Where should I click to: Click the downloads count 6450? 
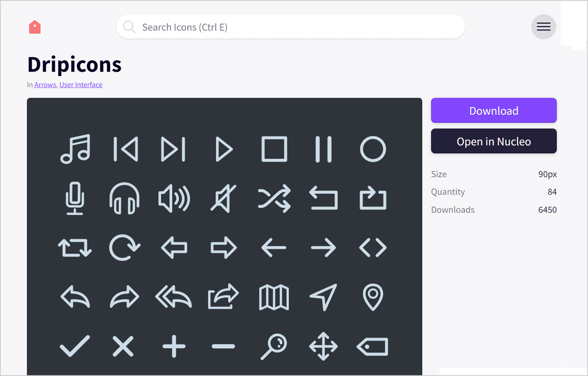[x=547, y=210]
